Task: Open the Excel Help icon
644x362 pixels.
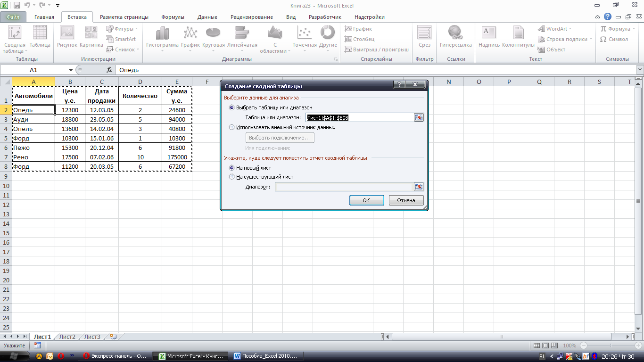Action: coord(608,17)
